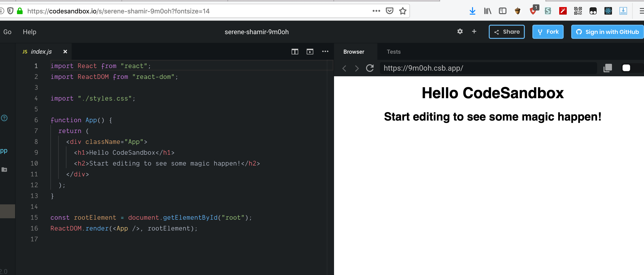This screenshot has width=644, height=275.
Task: Click the Hello CodeSandbox heading in preview
Action: 493,93
